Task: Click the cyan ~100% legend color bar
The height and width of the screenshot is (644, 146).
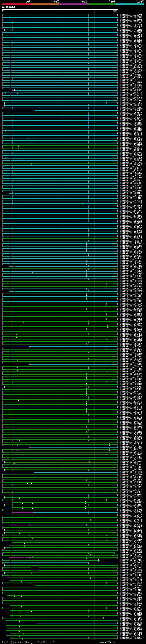Action: tap(130, 4)
